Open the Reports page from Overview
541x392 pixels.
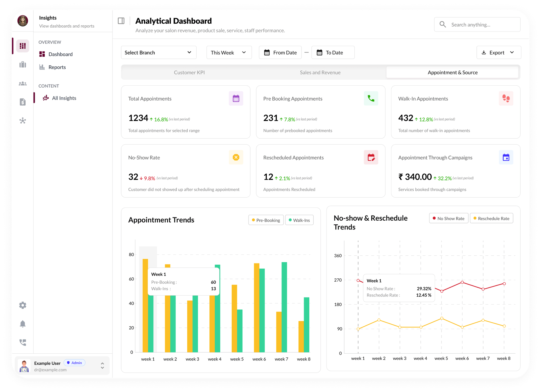[x=57, y=67]
